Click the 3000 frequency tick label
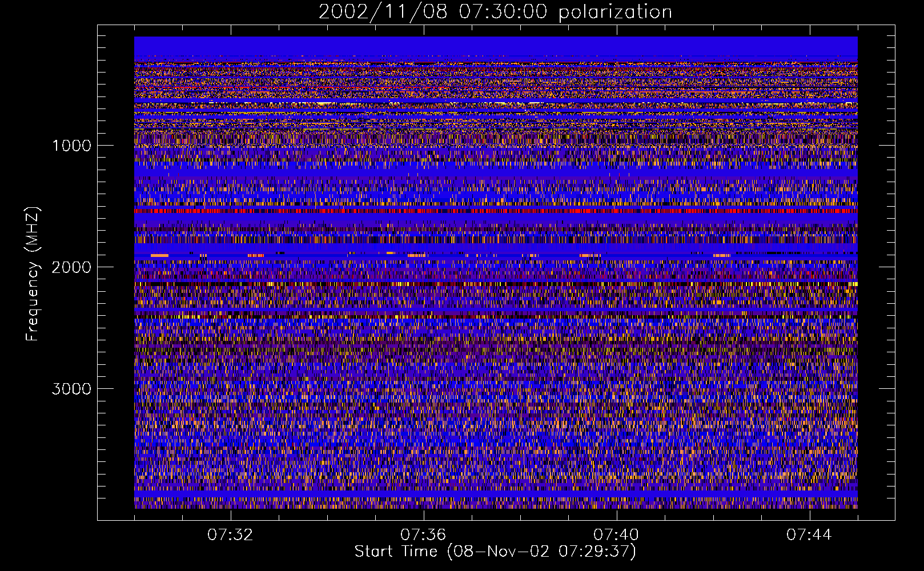 tap(71, 389)
